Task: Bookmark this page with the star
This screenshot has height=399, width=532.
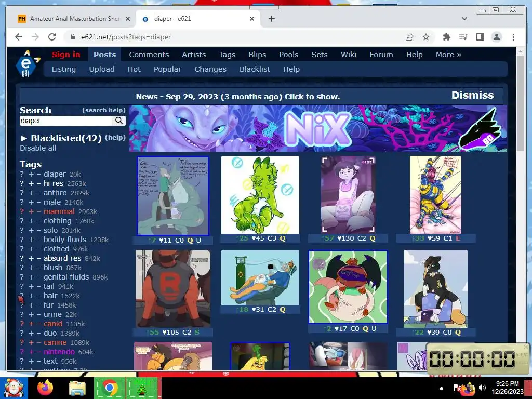Action: pos(426,37)
